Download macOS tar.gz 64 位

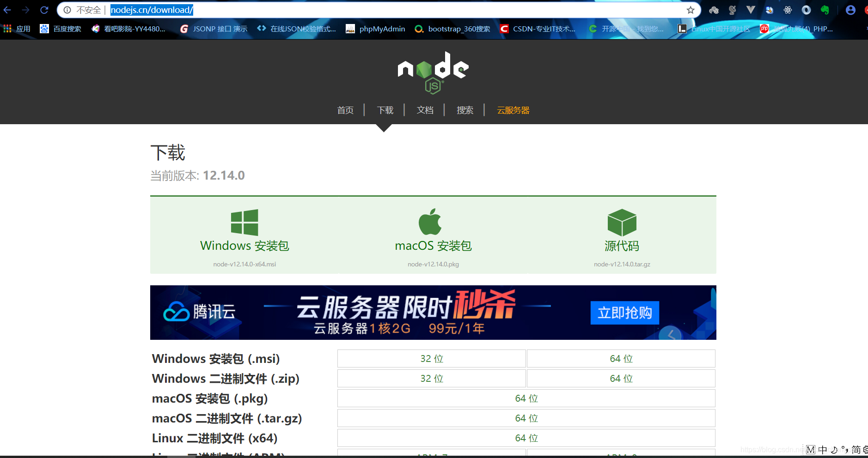[x=526, y=418]
